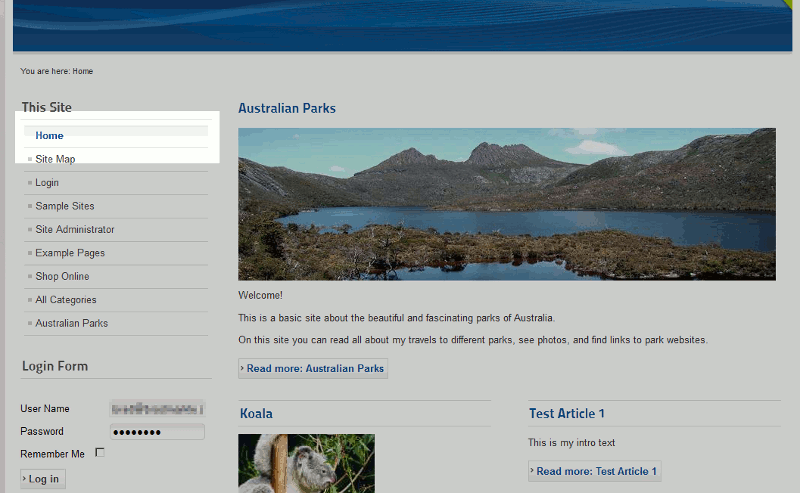The image size is (800, 493).
Task: Go to Shop Online menu link
Action: point(62,277)
